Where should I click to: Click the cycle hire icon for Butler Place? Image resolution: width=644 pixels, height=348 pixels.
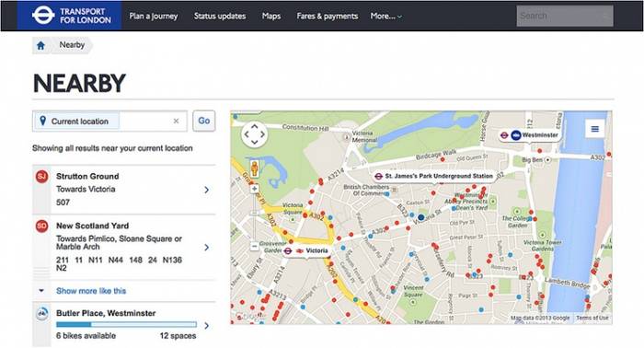coord(41,314)
